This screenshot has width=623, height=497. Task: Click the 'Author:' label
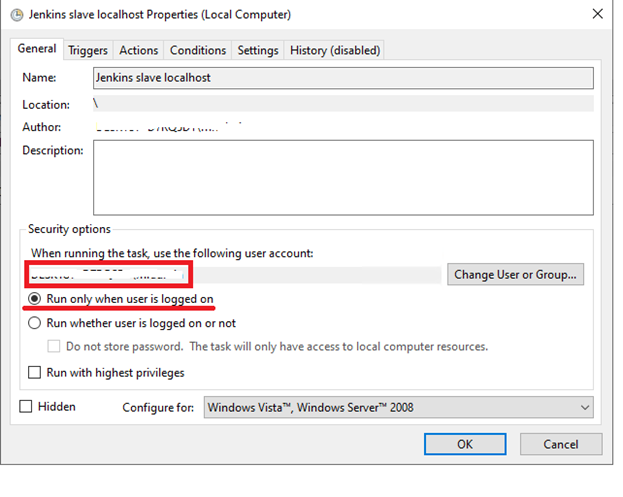click(42, 127)
